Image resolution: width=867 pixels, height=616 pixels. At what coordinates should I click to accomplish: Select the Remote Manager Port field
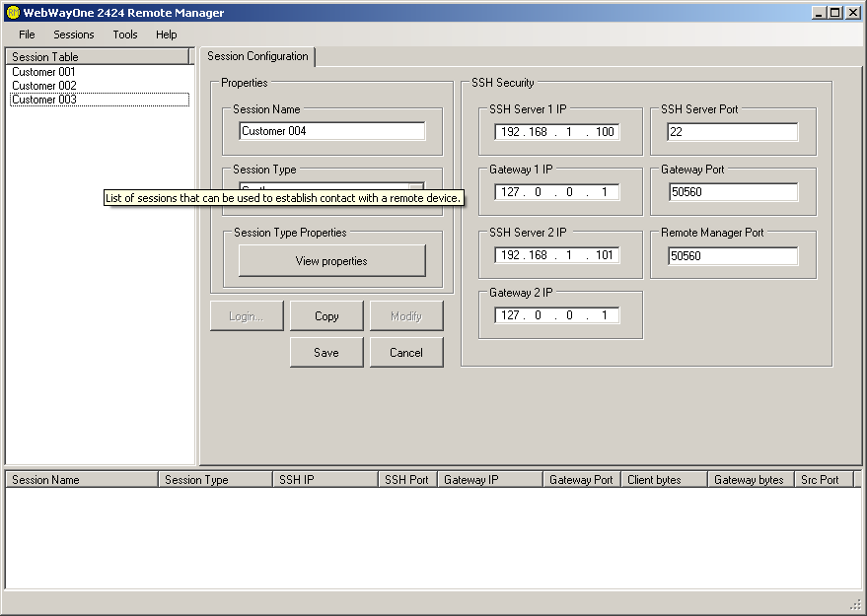[x=733, y=256]
